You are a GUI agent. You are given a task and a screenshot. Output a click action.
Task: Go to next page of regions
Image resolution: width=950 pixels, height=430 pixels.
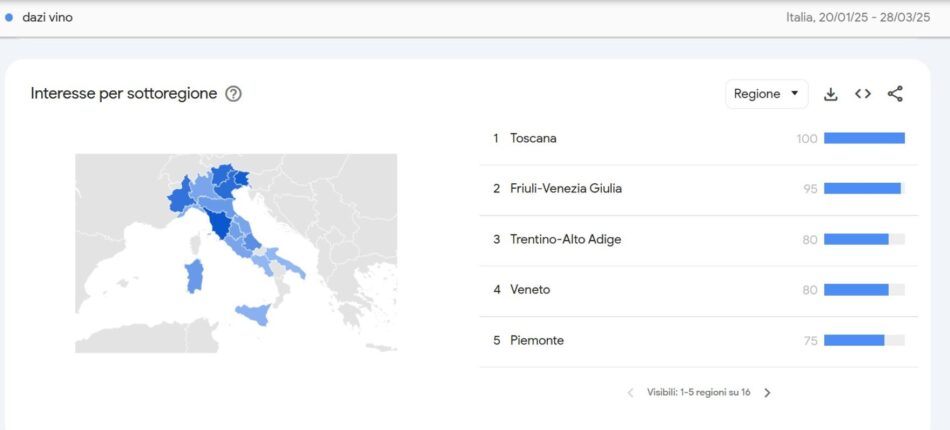[x=767, y=393]
